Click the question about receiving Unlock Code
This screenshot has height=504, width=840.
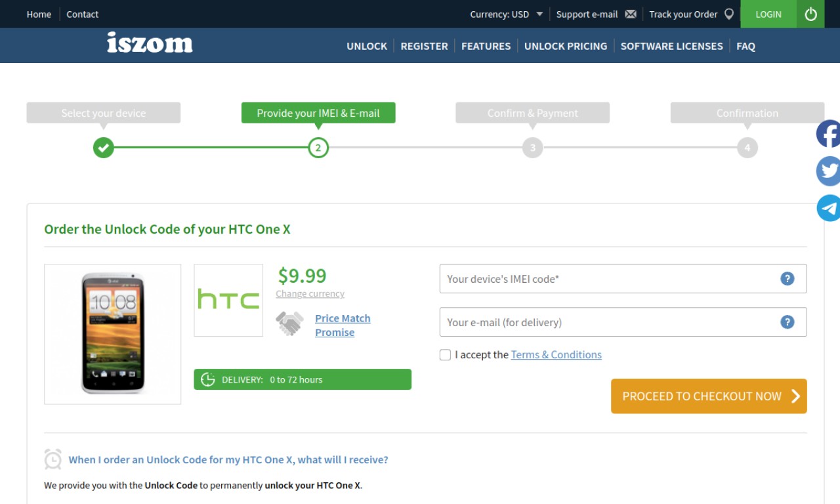click(x=228, y=460)
